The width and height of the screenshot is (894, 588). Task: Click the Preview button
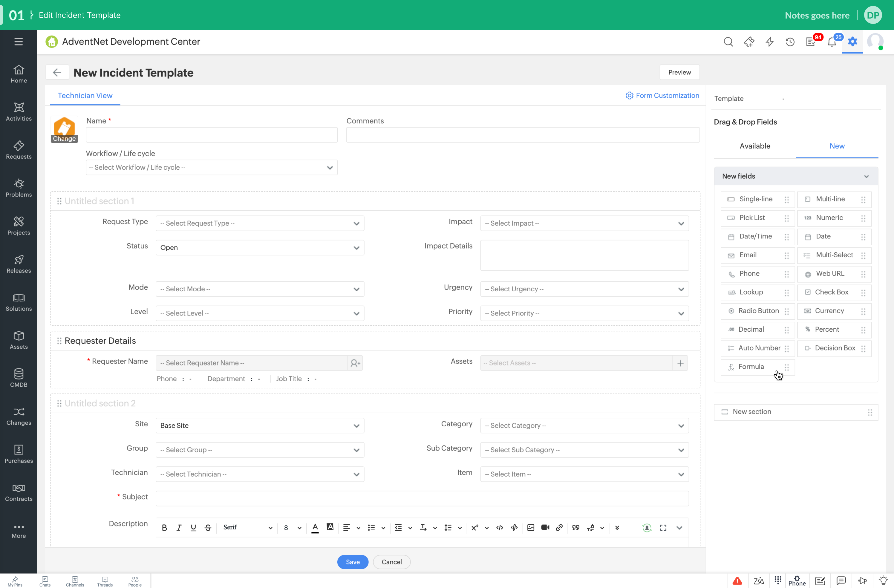point(679,72)
